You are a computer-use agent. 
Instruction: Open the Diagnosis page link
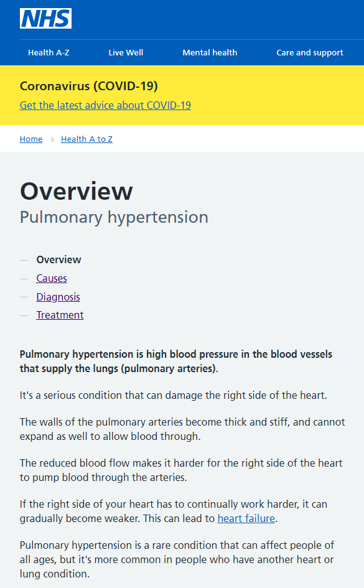tap(58, 297)
